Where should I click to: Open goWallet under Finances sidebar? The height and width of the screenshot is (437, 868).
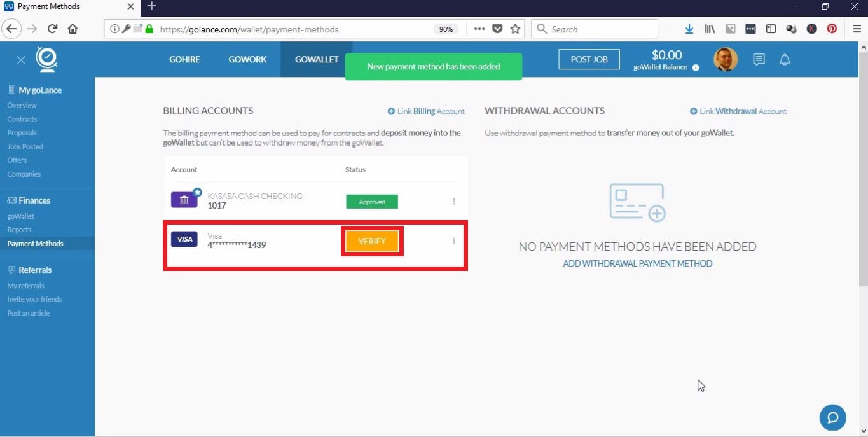coord(21,216)
